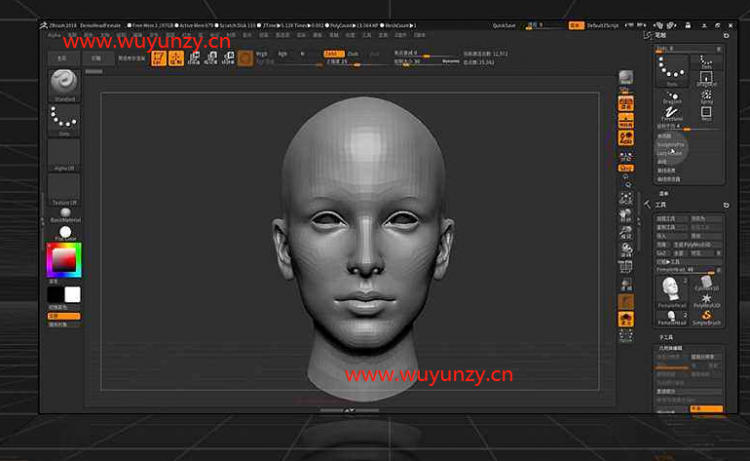Screen dimensions: 750x461
Task: Open the Dots stroke selector on left shelf
Action: (x=64, y=121)
